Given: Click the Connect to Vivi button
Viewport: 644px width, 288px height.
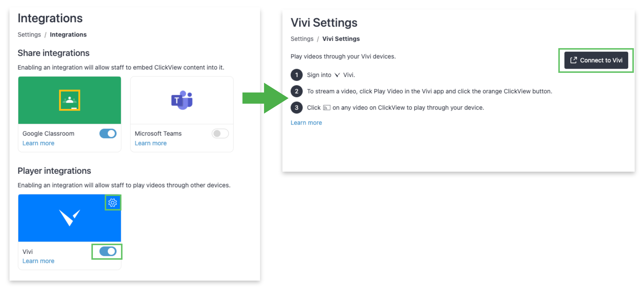Looking at the screenshot, I should tap(596, 60).
